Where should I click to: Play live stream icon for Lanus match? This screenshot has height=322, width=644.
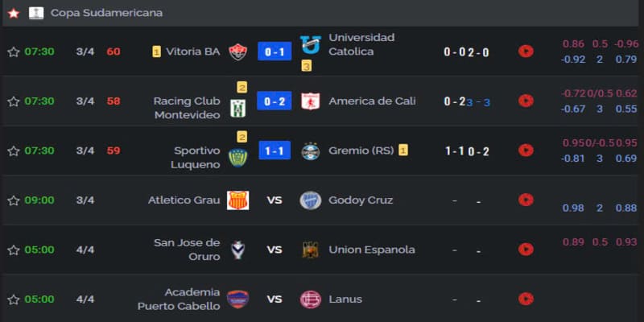click(526, 299)
